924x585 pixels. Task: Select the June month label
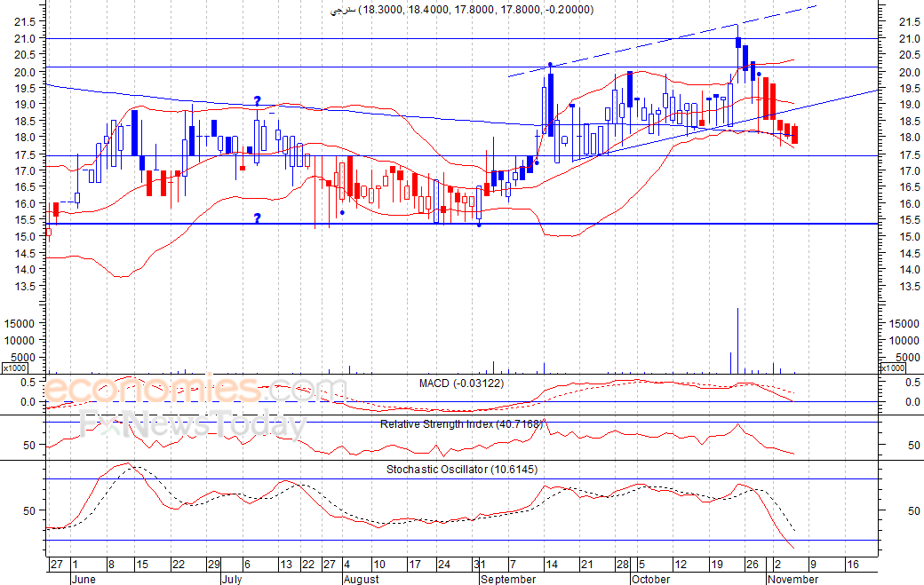pyautogui.click(x=84, y=579)
